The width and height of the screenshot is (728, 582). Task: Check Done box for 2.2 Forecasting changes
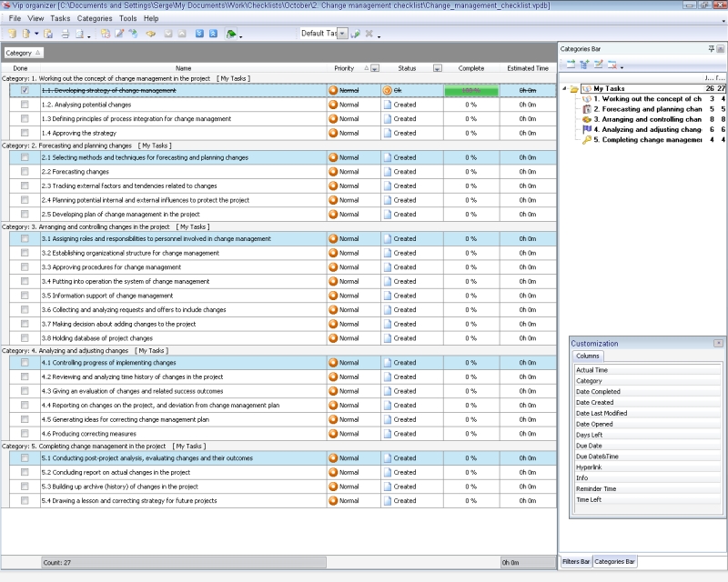tap(25, 172)
